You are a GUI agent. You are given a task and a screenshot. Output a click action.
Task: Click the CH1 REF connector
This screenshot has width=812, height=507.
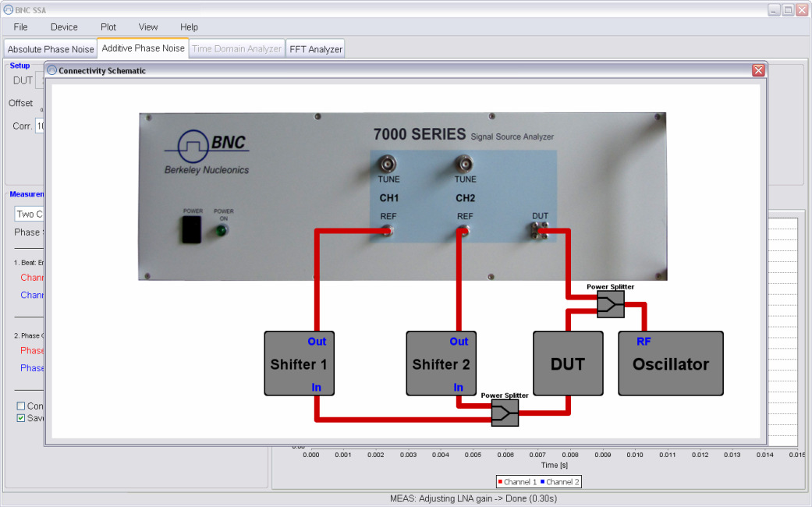388,230
